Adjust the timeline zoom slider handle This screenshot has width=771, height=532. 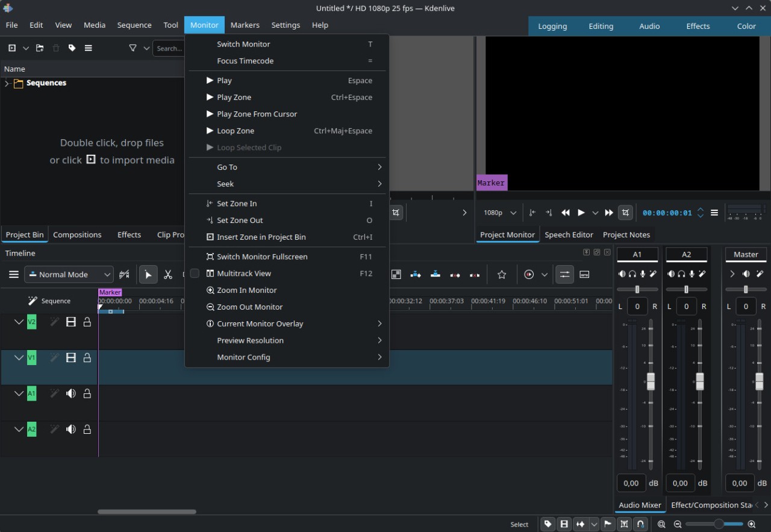click(x=719, y=524)
